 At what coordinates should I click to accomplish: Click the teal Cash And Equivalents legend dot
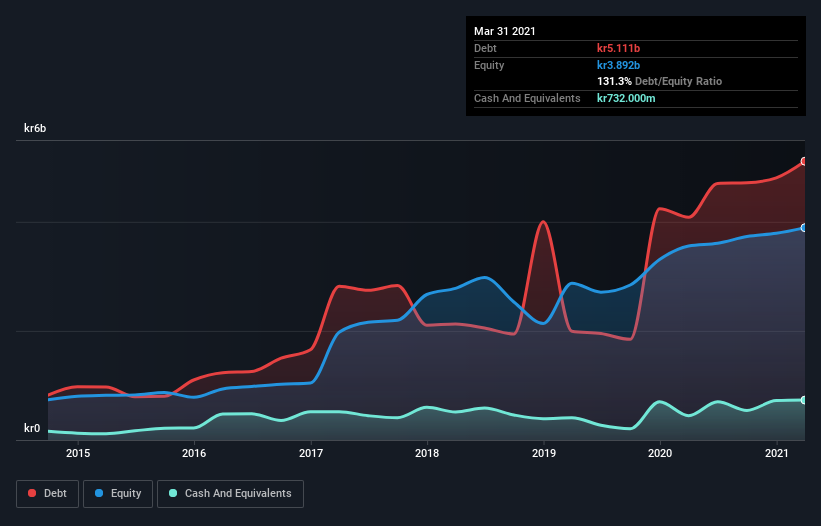(173, 493)
